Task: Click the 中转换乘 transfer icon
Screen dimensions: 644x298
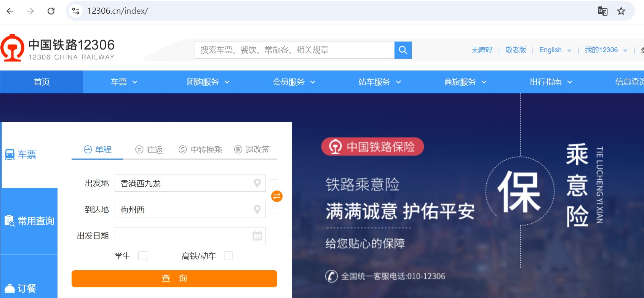Action: [183, 149]
